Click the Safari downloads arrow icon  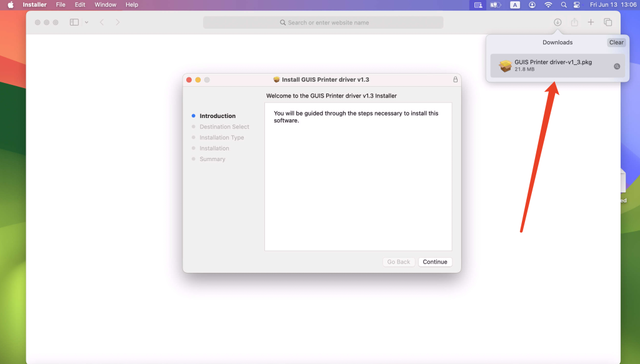[557, 22]
